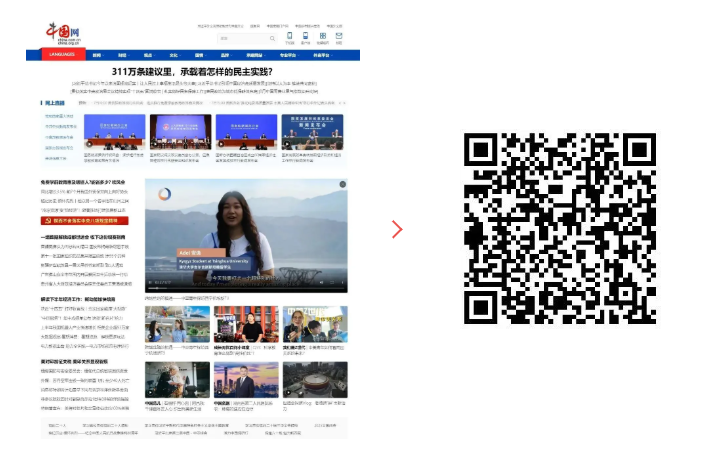Open the 文化 navigation tab
The width and height of the screenshot is (714, 456).
173,56
